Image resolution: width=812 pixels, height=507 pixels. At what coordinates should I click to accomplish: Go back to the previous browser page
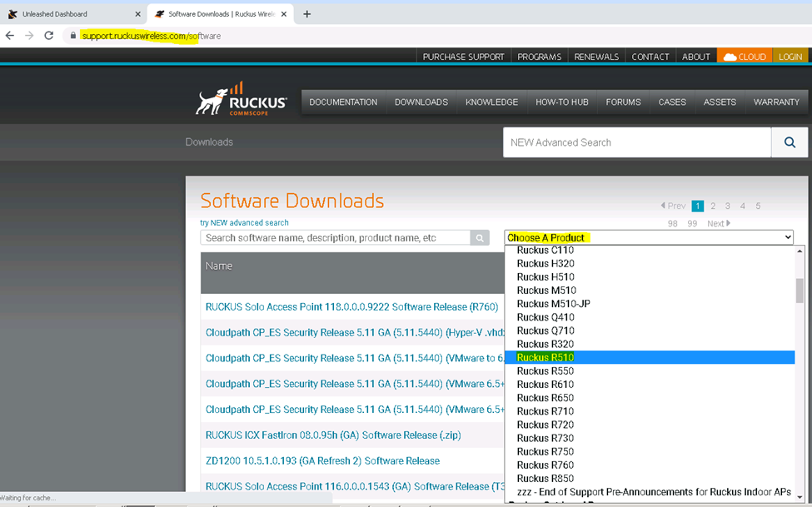10,36
